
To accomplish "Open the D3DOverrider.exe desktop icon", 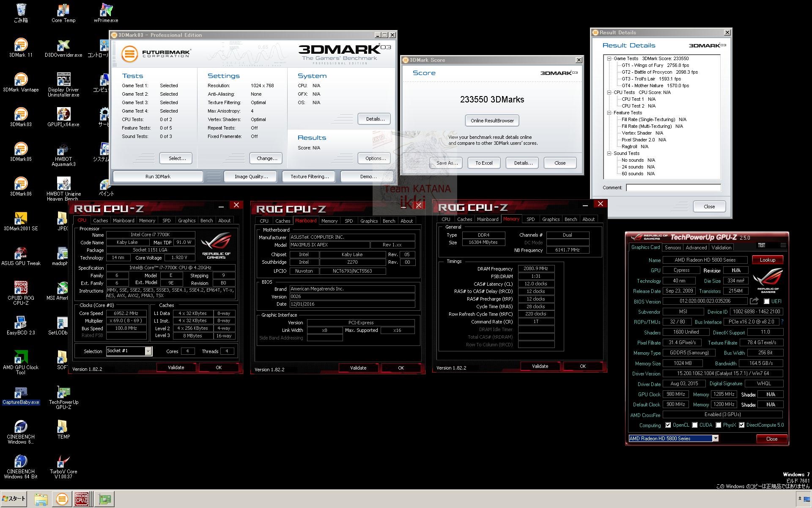I will click(63, 47).
